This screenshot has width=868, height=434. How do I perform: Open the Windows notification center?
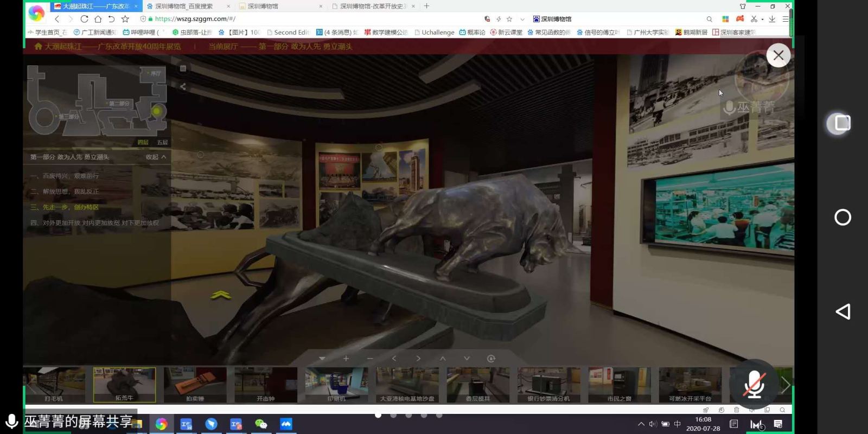click(x=778, y=424)
